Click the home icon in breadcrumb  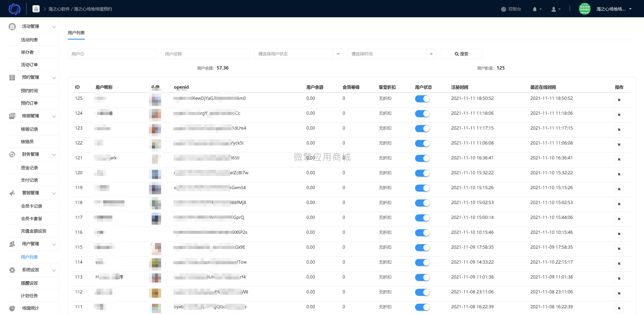click(x=36, y=9)
